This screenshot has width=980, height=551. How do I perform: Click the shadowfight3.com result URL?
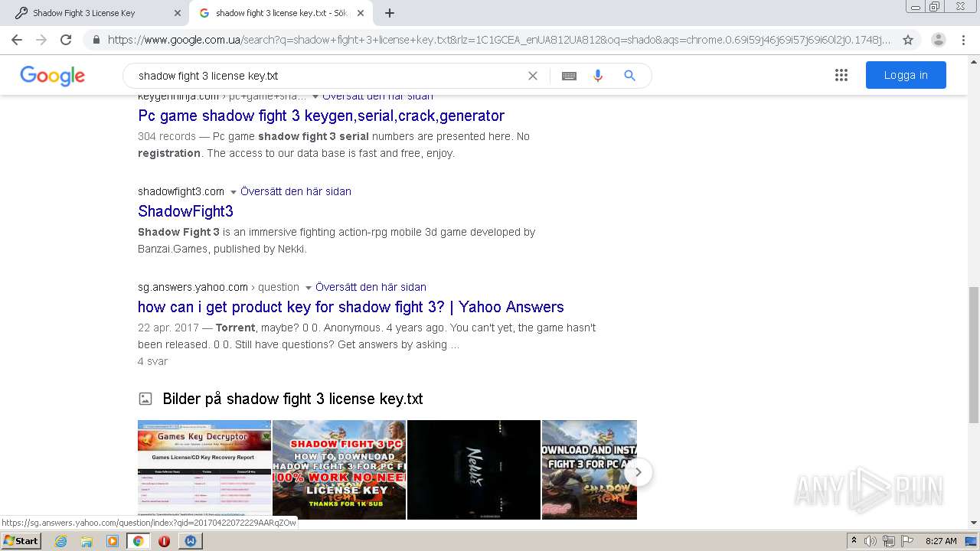pyautogui.click(x=181, y=191)
